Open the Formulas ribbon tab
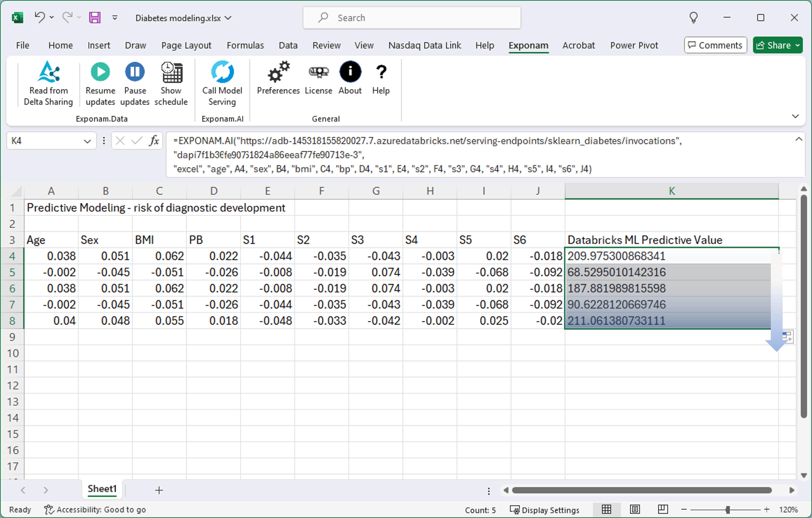This screenshot has height=518, width=812. point(245,45)
